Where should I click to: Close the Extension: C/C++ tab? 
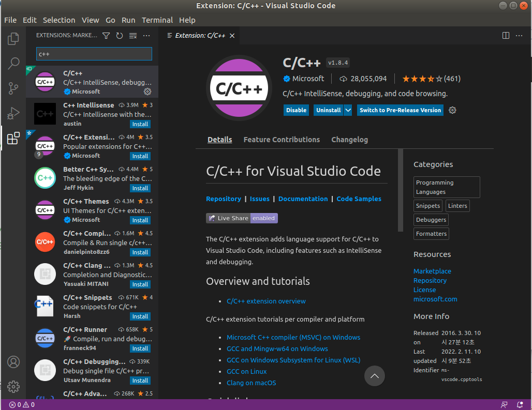click(x=232, y=36)
